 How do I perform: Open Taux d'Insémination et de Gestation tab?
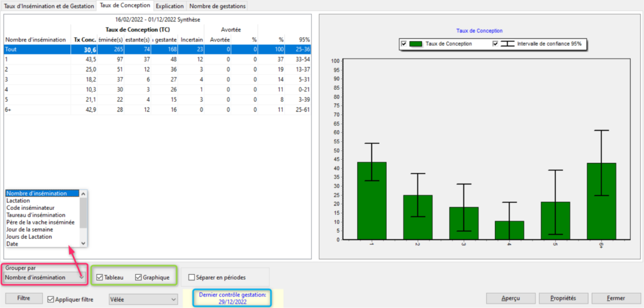click(x=49, y=6)
